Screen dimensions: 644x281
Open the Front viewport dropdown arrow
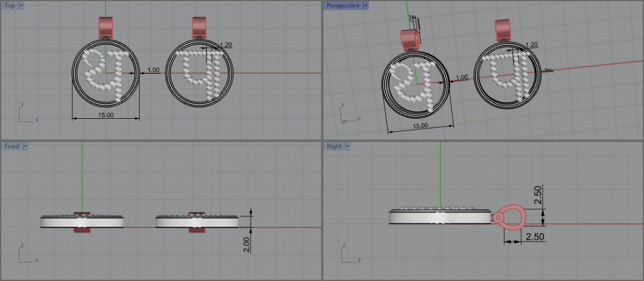coord(25,146)
